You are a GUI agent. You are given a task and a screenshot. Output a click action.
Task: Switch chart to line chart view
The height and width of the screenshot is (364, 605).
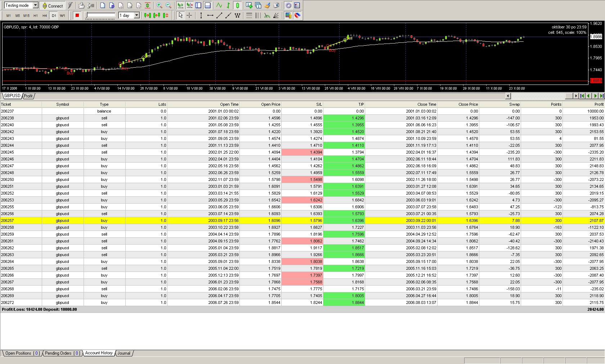pyautogui.click(x=219, y=5)
